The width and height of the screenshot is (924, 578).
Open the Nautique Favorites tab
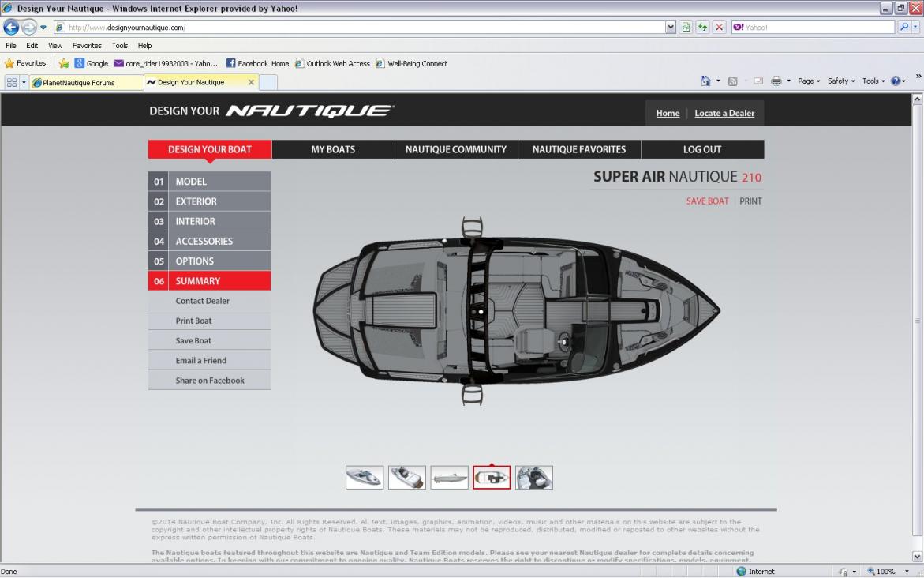(579, 149)
